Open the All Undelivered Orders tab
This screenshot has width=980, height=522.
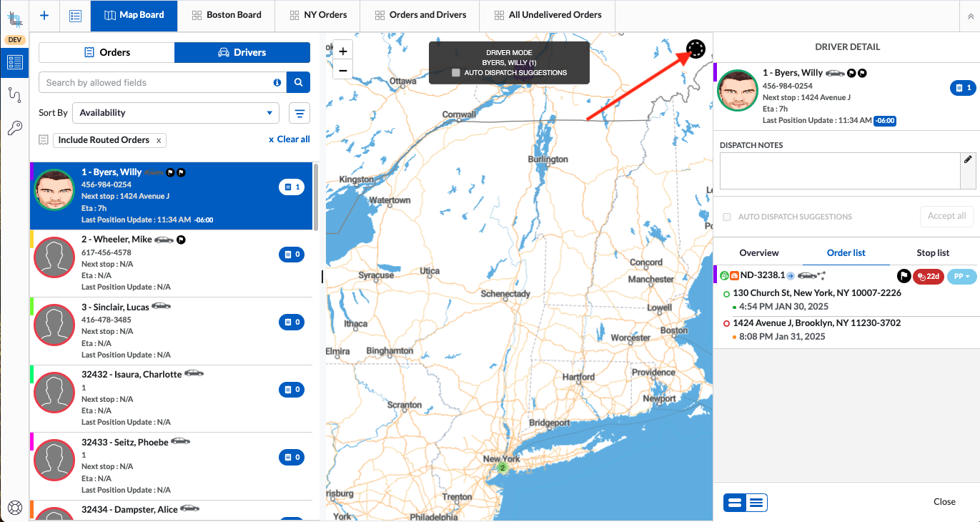tap(547, 15)
